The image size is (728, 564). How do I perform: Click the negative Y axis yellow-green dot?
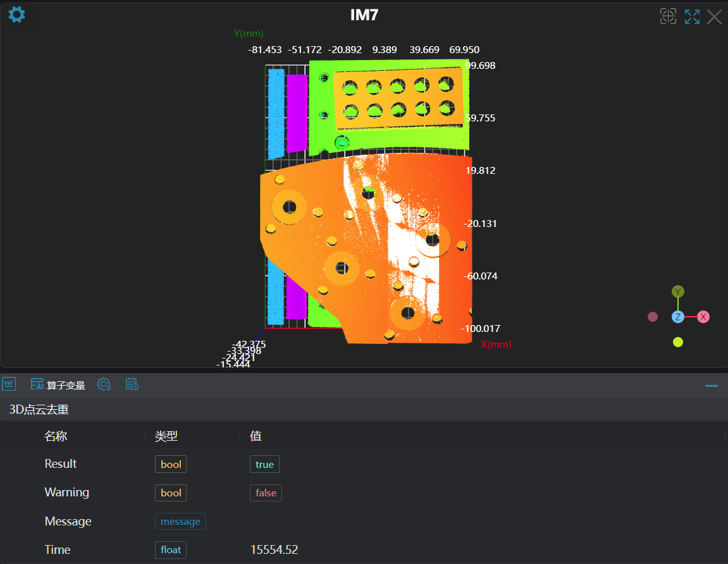point(678,342)
